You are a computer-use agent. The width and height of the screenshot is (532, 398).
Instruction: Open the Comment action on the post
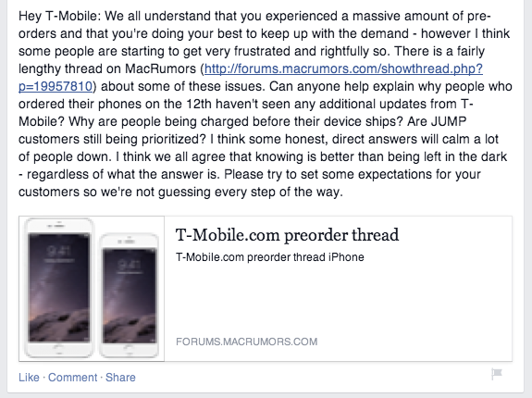coord(72,378)
